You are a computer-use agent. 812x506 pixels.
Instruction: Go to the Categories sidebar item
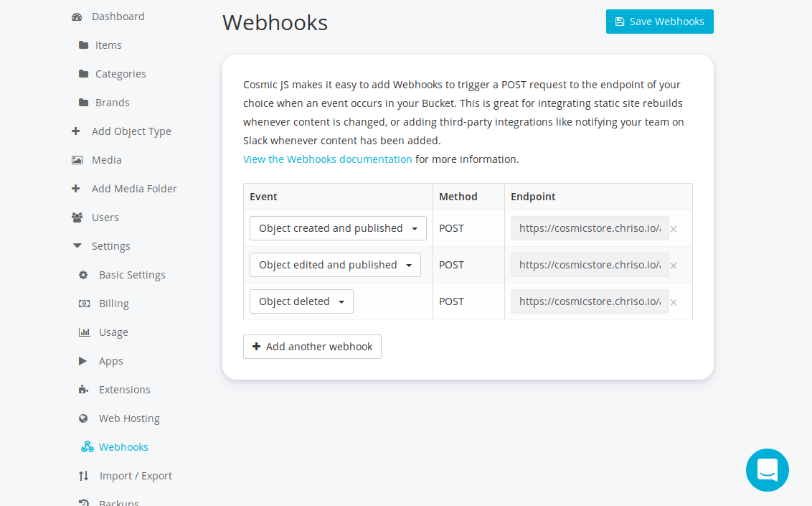121,74
